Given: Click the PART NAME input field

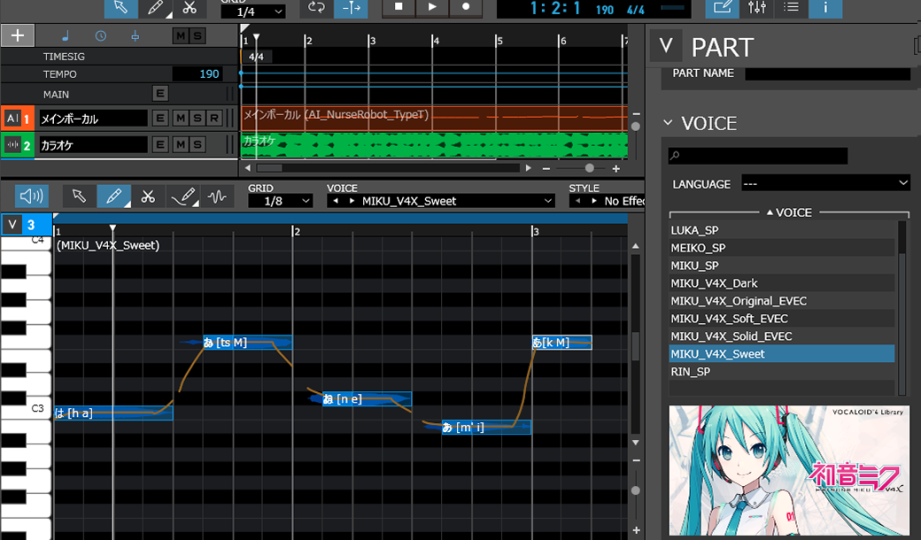Looking at the screenshot, I should (827, 73).
